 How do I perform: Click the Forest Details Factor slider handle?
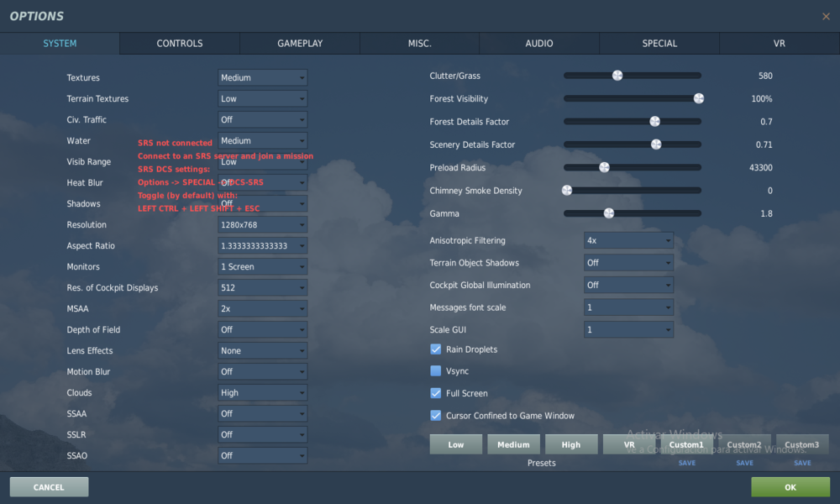654,122
